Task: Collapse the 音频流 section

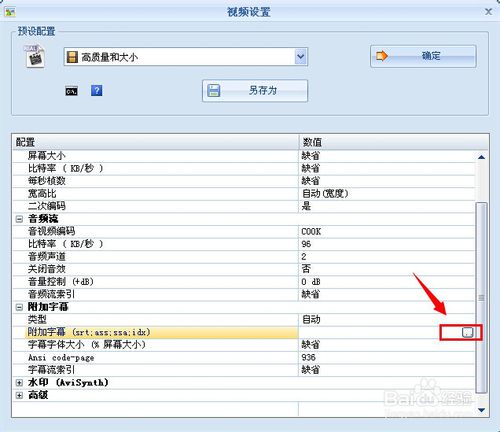Action: click(20, 219)
